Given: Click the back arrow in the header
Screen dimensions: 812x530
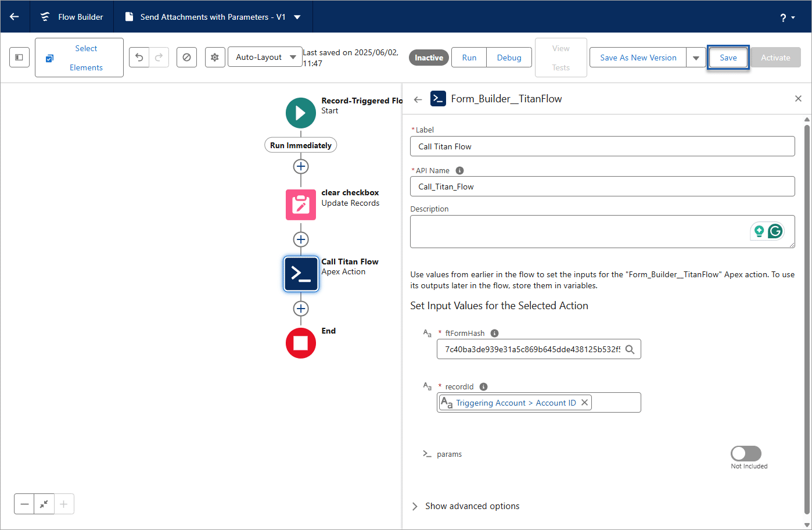Looking at the screenshot, I should (15, 17).
